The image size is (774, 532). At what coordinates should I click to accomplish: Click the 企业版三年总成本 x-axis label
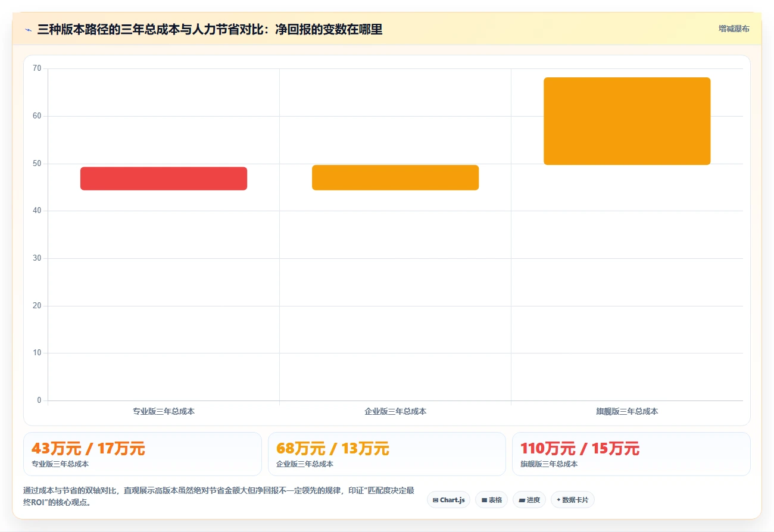pos(395,411)
